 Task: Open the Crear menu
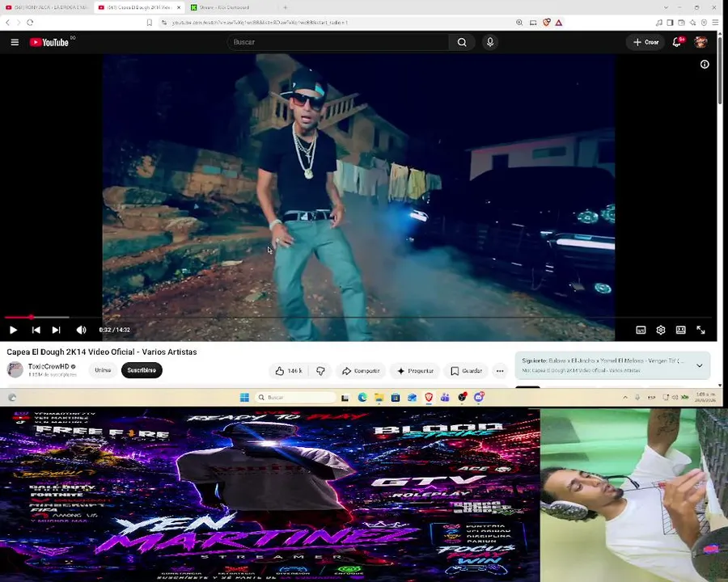coord(645,42)
